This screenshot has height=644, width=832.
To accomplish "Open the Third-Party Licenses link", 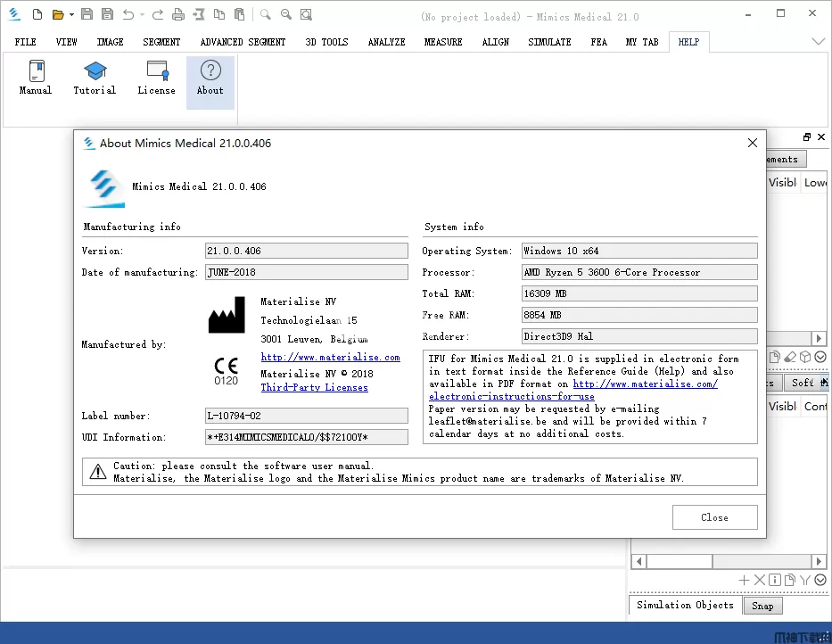I will 314,388.
